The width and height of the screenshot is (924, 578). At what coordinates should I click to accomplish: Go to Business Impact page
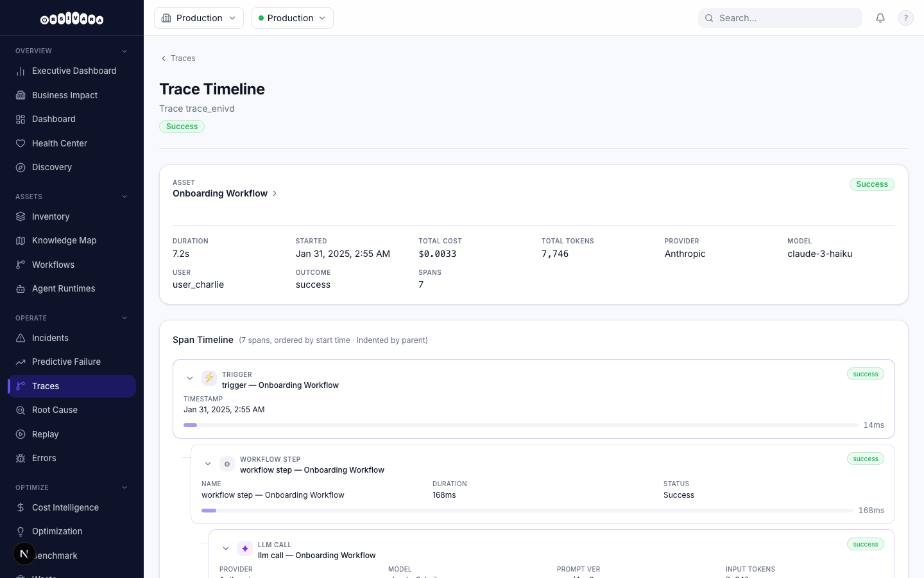point(72,95)
